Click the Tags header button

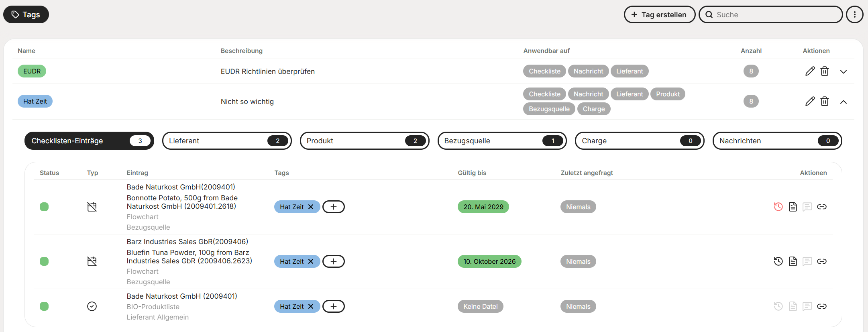tap(26, 14)
